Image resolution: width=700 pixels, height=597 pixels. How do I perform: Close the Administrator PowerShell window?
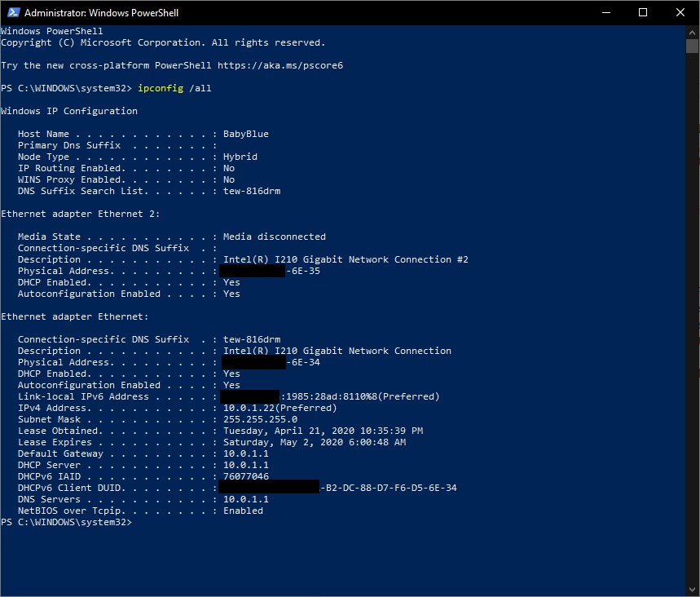click(680, 13)
